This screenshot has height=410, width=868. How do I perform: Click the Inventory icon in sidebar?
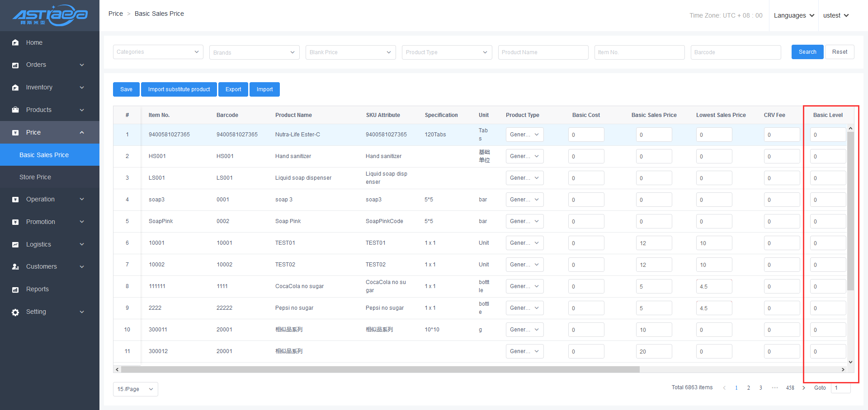[x=15, y=88]
